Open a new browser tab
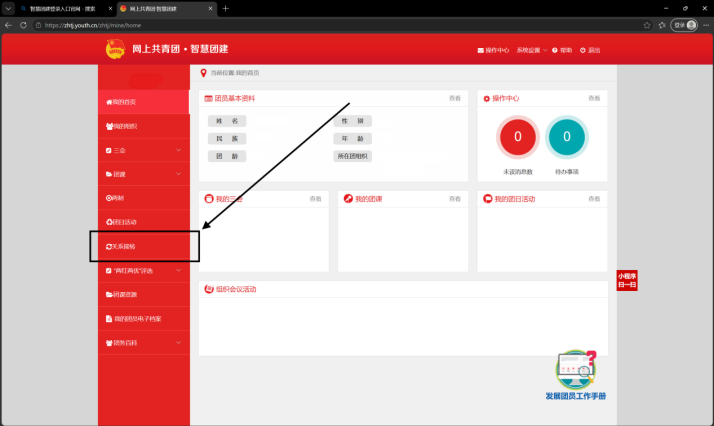 click(x=226, y=9)
